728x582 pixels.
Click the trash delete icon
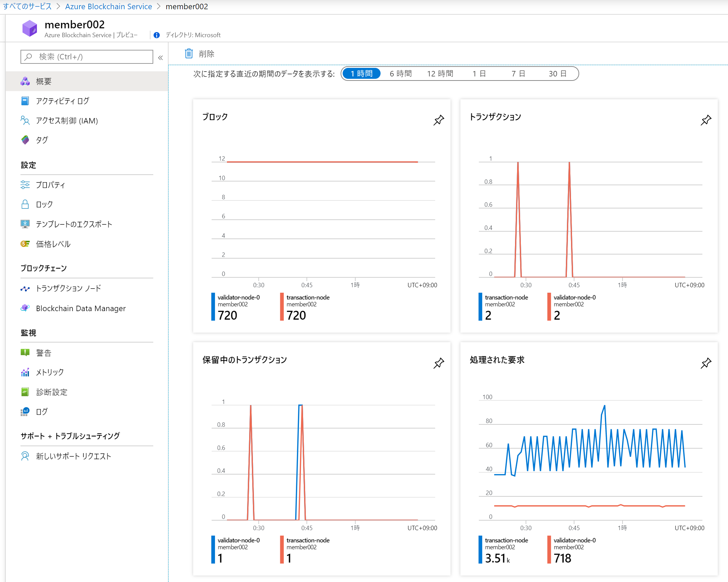click(x=189, y=54)
